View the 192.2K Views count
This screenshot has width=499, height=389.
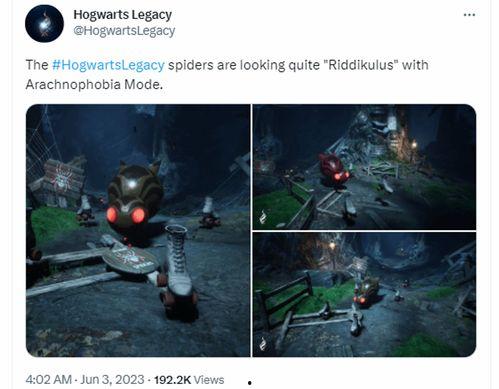pyautogui.click(x=189, y=379)
